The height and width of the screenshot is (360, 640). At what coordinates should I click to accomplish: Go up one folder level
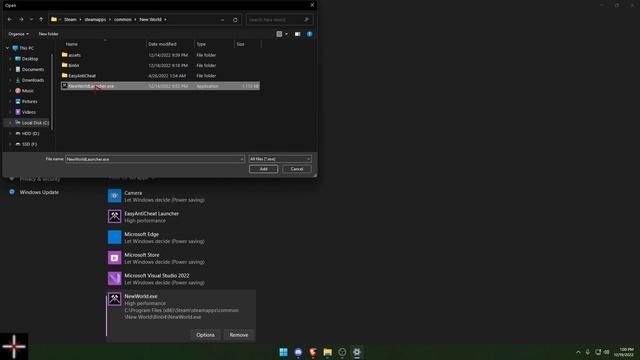click(41, 20)
